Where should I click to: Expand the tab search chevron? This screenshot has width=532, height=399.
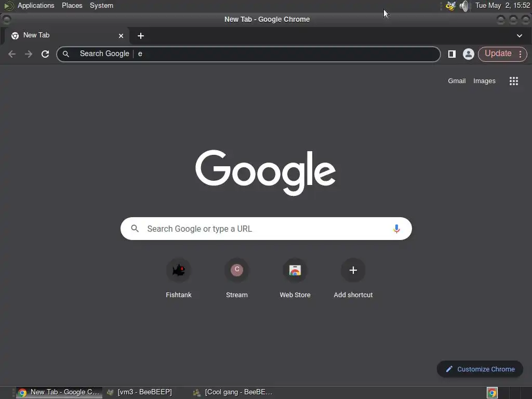(x=519, y=36)
